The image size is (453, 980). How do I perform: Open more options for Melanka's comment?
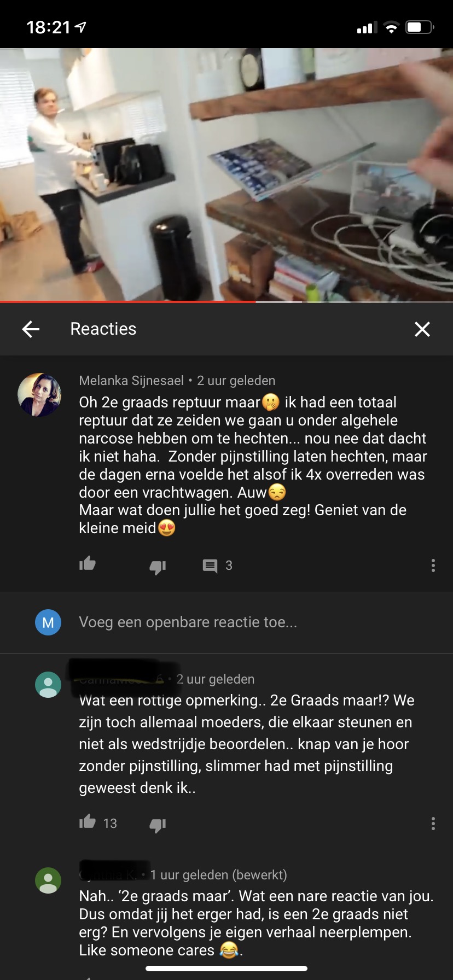(x=433, y=565)
